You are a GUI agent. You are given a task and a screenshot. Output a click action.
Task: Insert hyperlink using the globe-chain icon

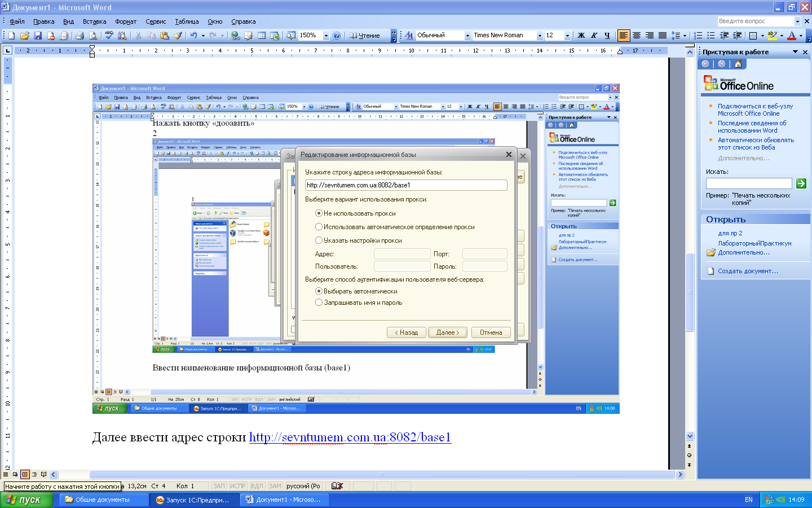[235, 36]
